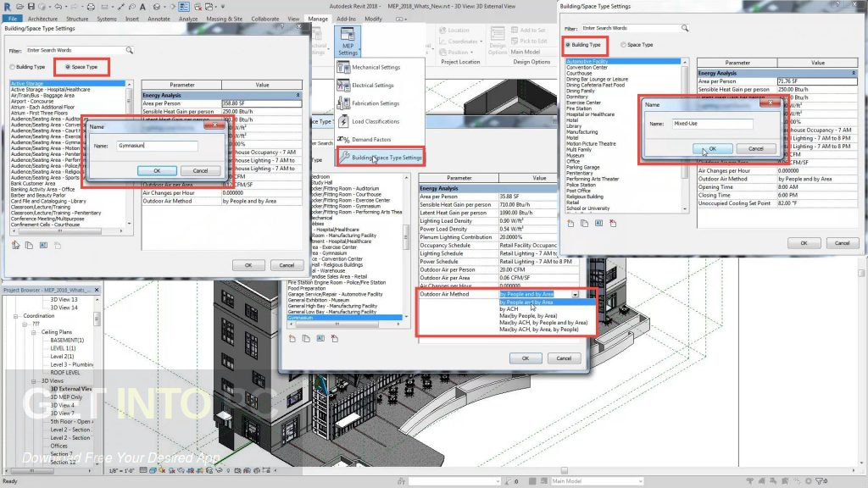This screenshot has width=868, height=488.
Task: Open ROOF LEVEL ceiling plan
Action: (x=65, y=373)
